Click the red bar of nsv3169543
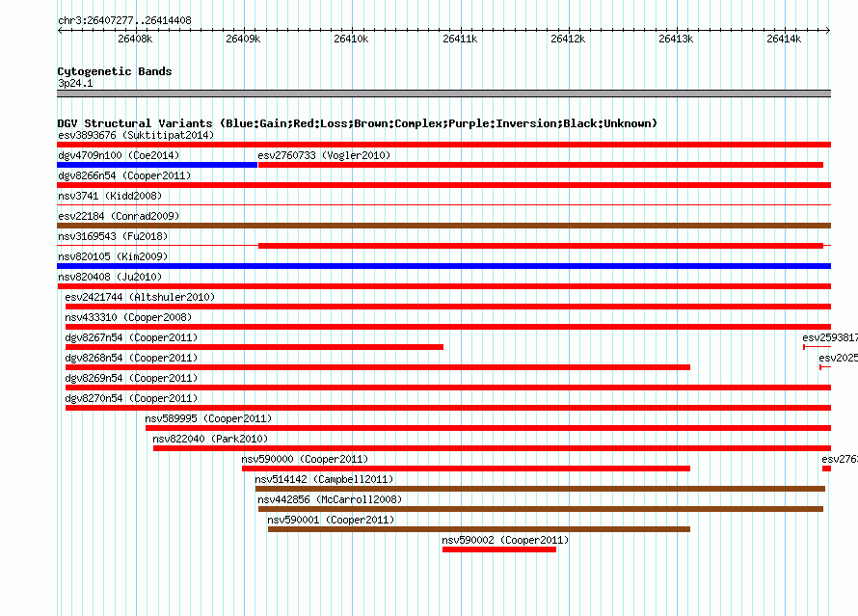Image resolution: width=858 pixels, height=616 pixels. point(541,246)
